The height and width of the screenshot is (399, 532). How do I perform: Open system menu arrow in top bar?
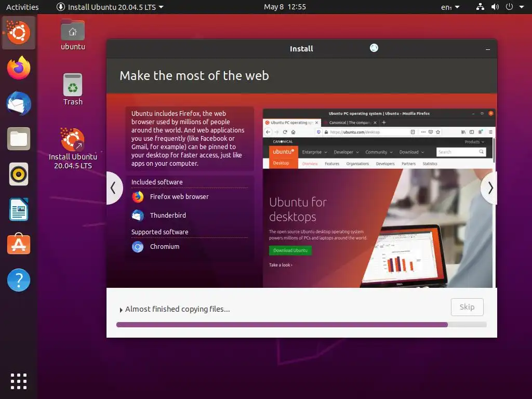(x=522, y=7)
